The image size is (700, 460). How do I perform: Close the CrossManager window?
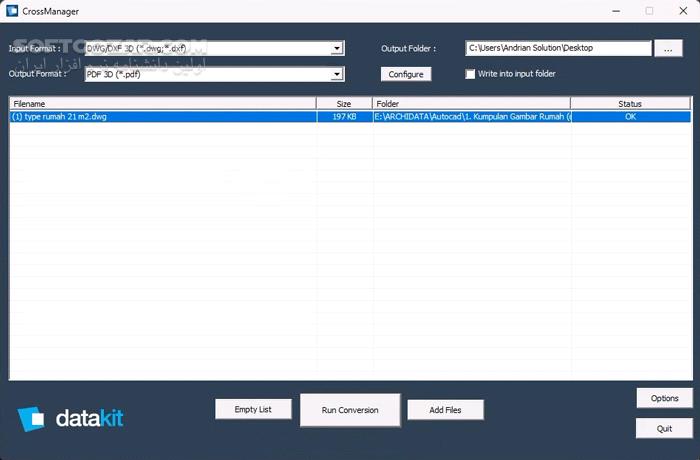point(683,11)
